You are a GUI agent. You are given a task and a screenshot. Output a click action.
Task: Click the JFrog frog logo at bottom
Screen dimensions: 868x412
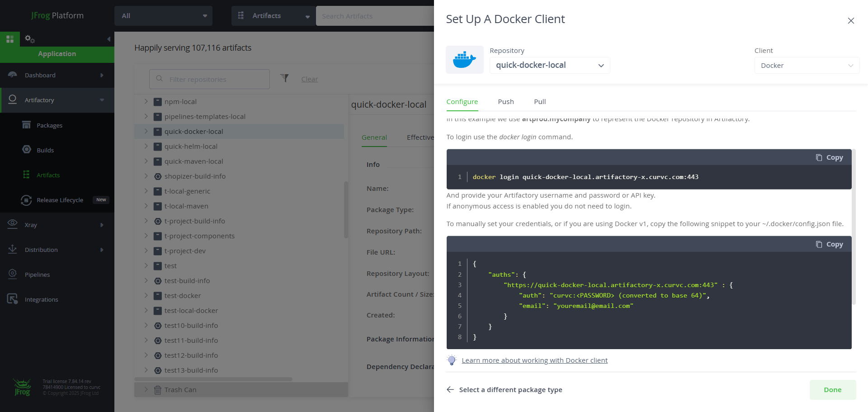(x=22, y=387)
